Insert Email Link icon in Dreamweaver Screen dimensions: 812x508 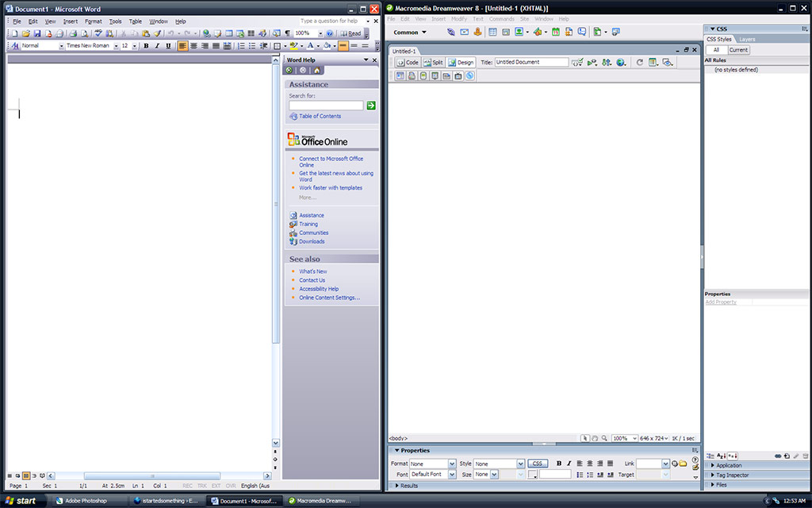(465, 32)
